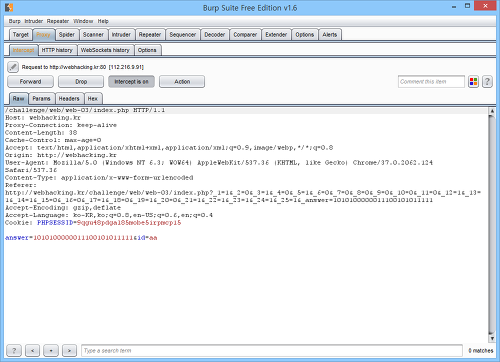The height and width of the screenshot is (362, 500).
Task: Select the Proxy main tab
Action: click(43, 35)
